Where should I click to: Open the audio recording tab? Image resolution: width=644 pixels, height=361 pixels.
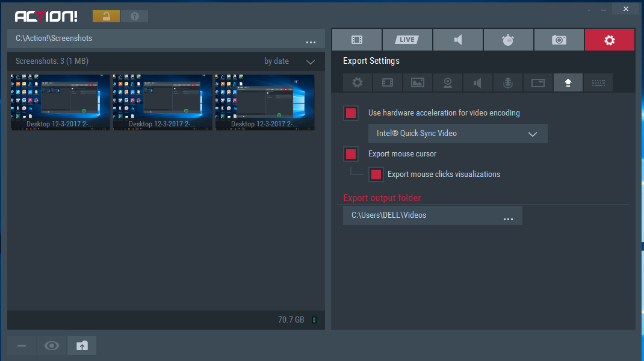coord(458,40)
